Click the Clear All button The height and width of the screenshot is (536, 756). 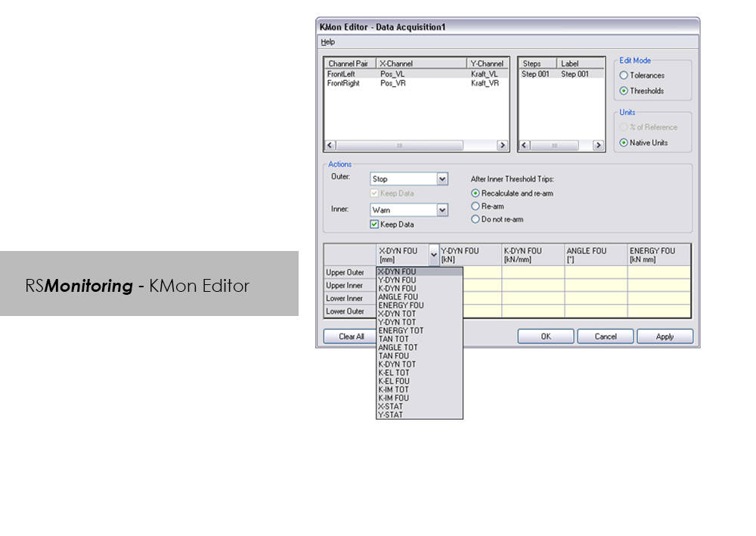point(351,336)
